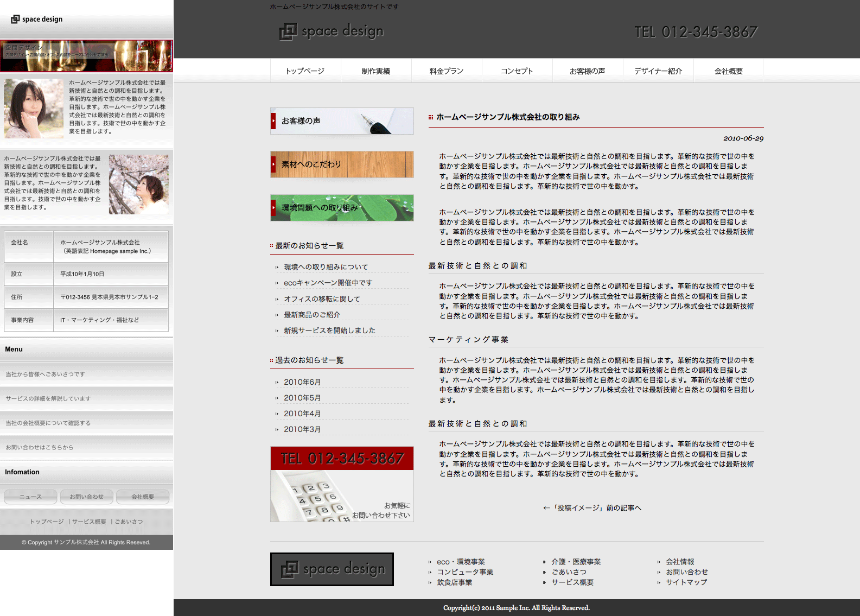The image size is (860, 616).
Task: Select トップページ in the navigation bar
Action: point(305,71)
